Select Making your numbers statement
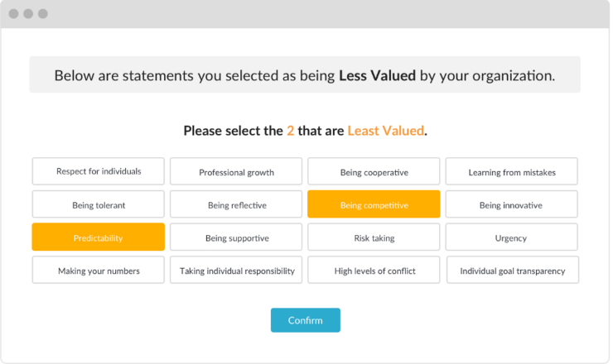The width and height of the screenshot is (613, 364). (98, 270)
